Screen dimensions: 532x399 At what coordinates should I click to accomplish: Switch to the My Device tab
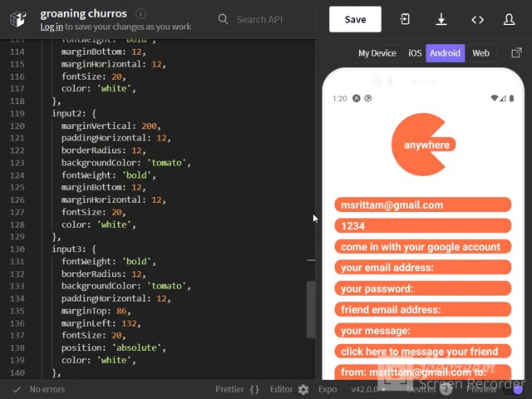pos(377,53)
